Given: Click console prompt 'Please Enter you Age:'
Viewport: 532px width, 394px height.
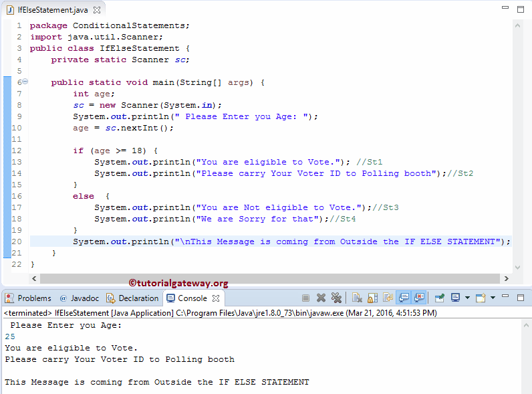Looking at the screenshot, I should tap(65, 325).
